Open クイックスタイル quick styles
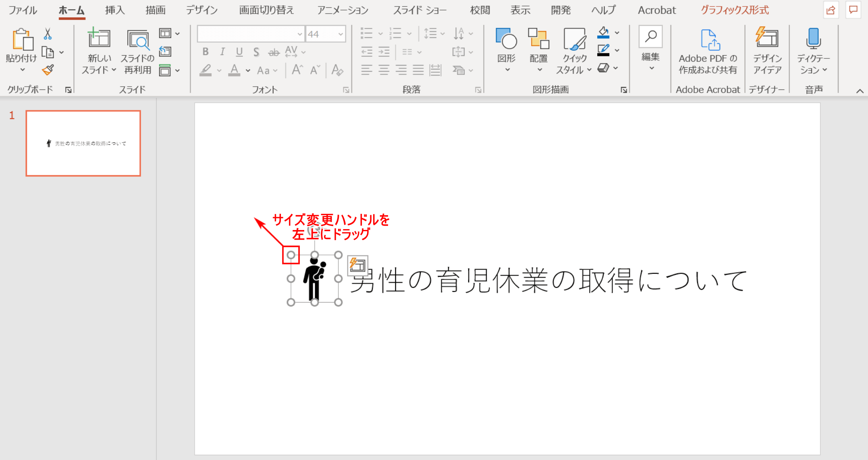 (x=574, y=39)
